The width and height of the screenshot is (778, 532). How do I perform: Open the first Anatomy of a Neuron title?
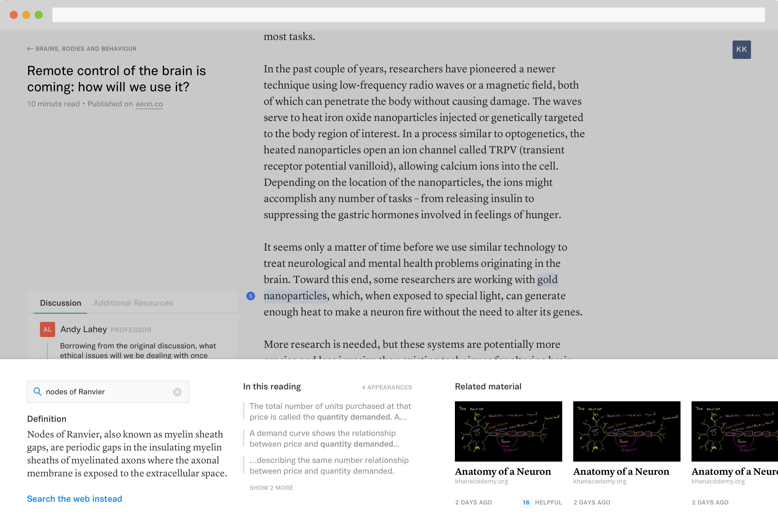click(x=503, y=471)
